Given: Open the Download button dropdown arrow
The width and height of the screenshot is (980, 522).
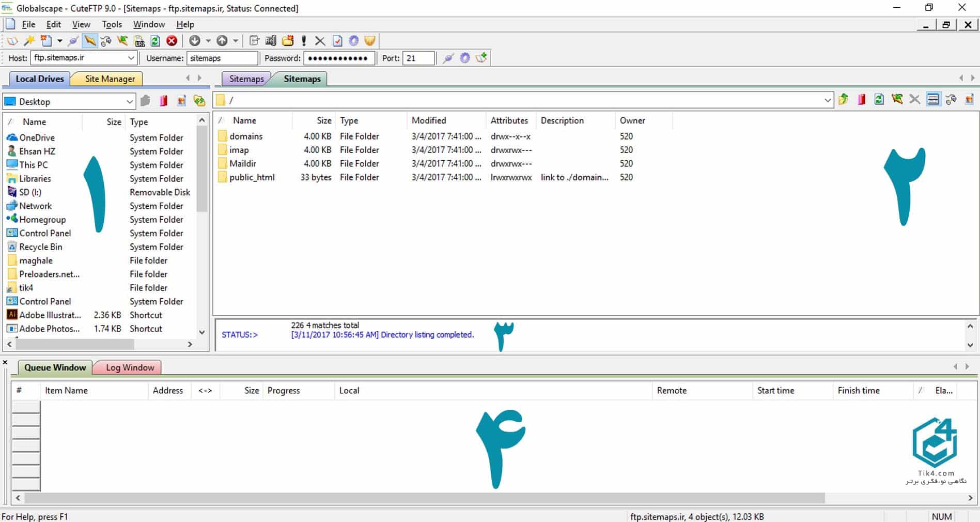Looking at the screenshot, I should (208, 41).
